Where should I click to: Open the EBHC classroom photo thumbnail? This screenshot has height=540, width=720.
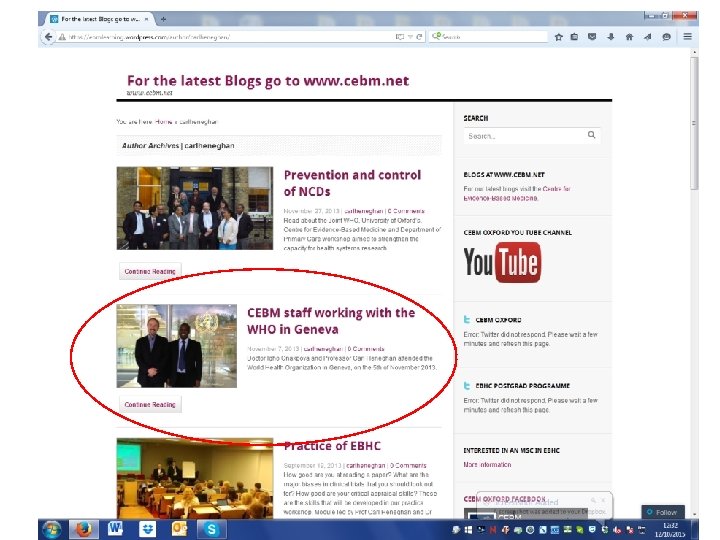(195, 478)
